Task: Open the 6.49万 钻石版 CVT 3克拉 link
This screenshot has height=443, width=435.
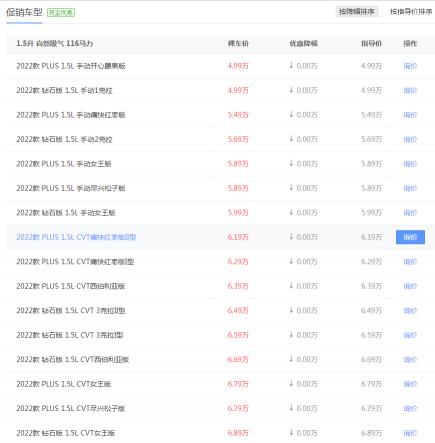Action: pos(71,311)
